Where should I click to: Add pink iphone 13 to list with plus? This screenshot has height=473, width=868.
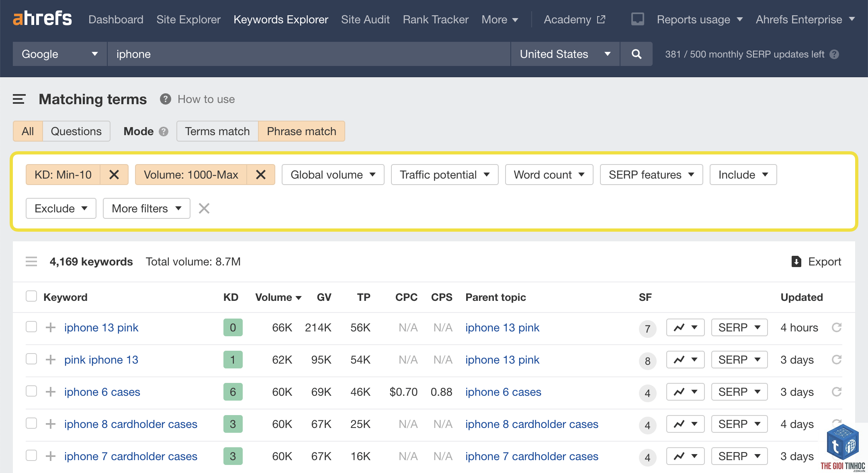point(51,360)
